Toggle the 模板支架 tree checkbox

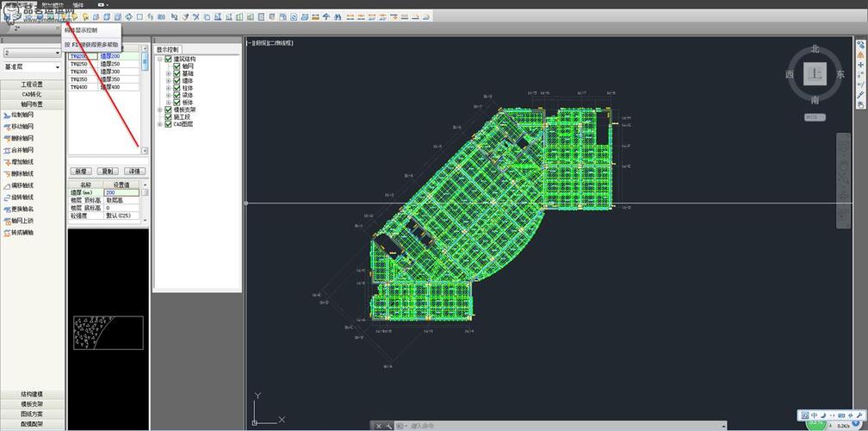[x=169, y=109]
